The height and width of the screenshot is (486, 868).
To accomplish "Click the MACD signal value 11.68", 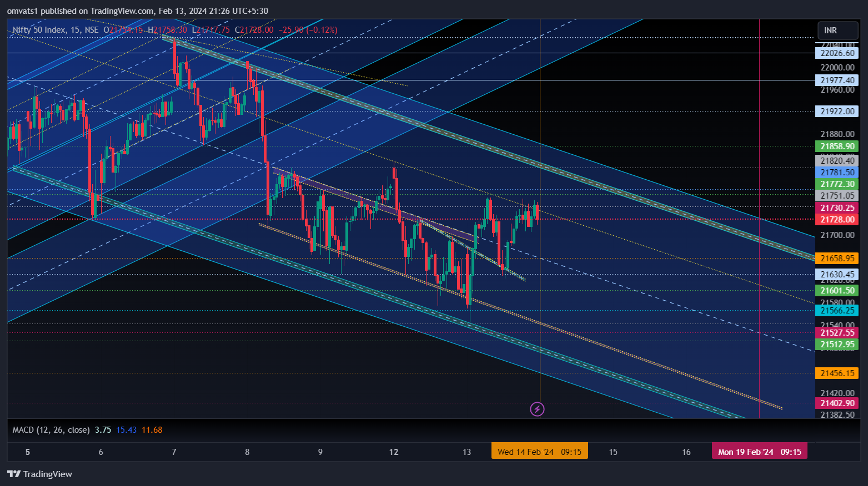I will click(x=152, y=430).
